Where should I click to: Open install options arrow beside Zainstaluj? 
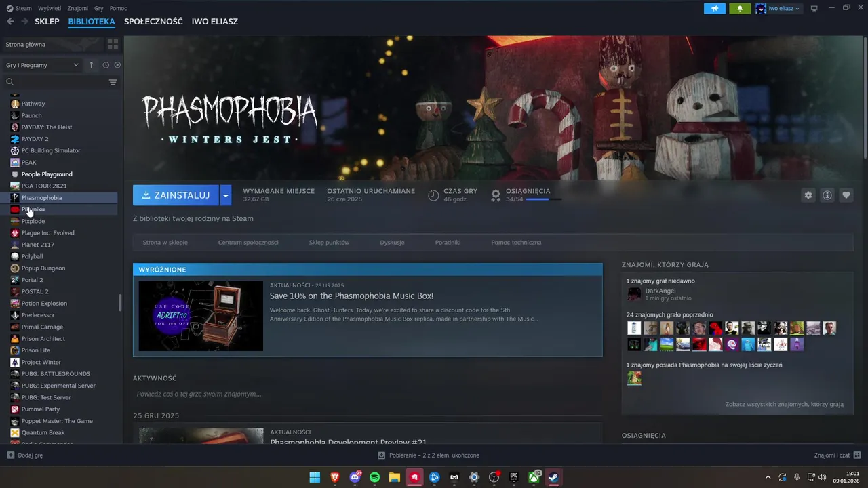(x=226, y=195)
